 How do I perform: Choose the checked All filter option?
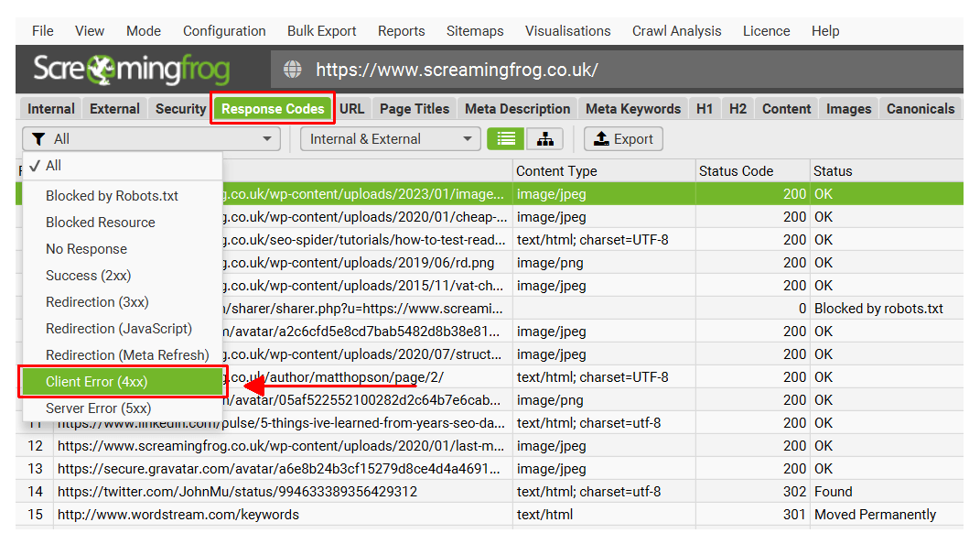123,166
